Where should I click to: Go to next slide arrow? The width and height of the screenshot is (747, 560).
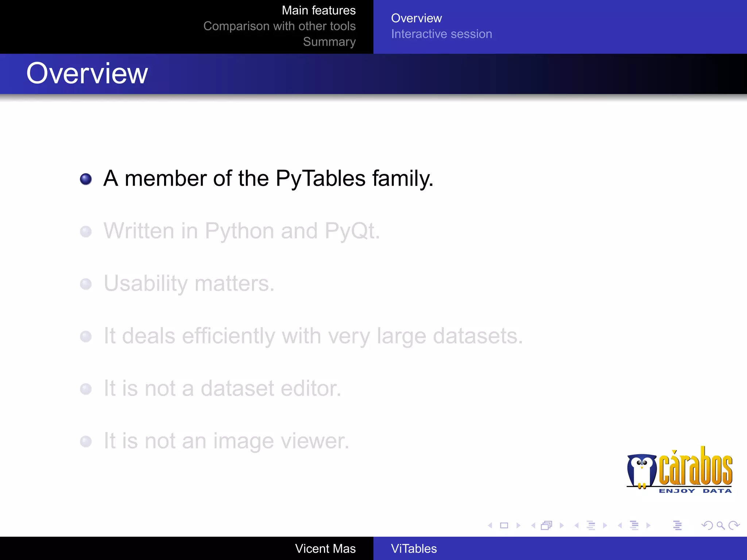point(518,525)
